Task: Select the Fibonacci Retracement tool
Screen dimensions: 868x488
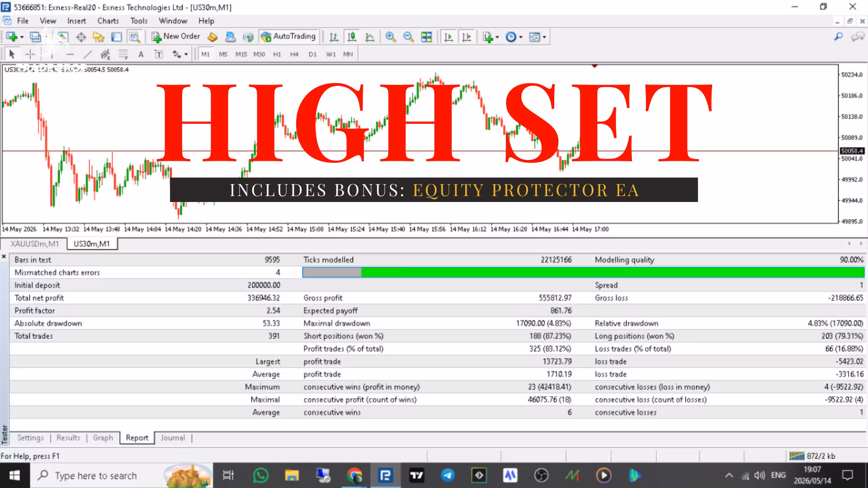Action: pos(123,54)
